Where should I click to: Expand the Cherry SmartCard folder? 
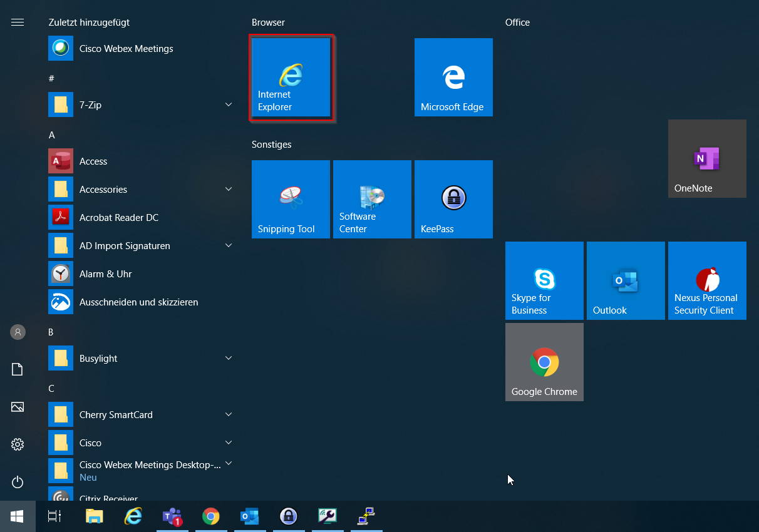tap(229, 414)
